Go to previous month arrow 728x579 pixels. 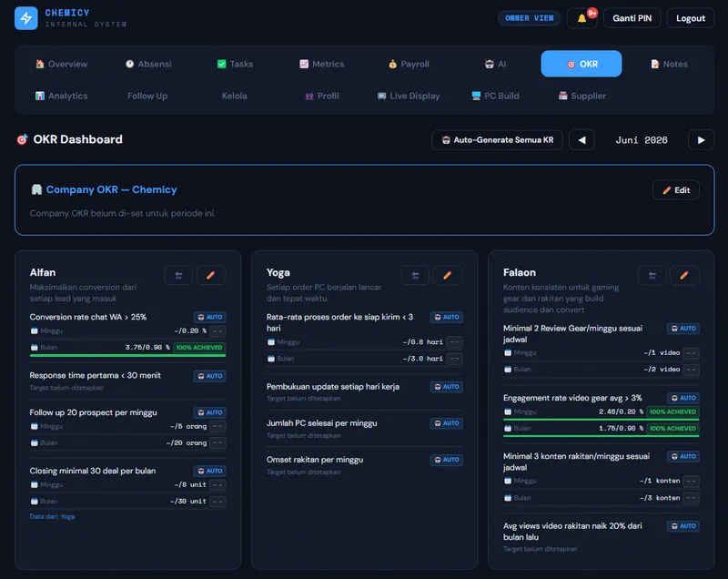(581, 140)
